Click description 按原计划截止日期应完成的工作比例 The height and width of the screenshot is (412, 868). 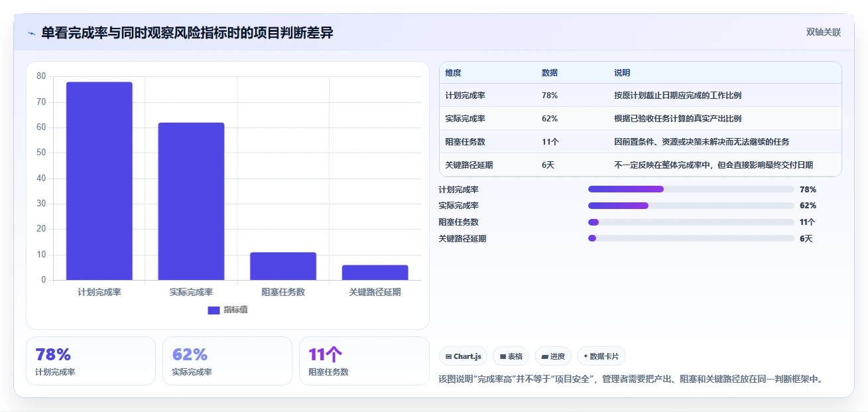pyautogui.click(x=678, y=96)
